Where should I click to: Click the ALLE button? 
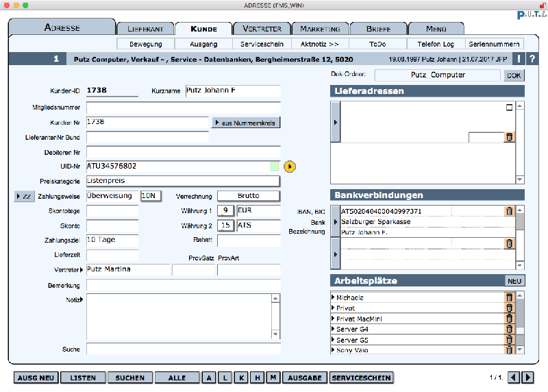(x=177, y=378)
